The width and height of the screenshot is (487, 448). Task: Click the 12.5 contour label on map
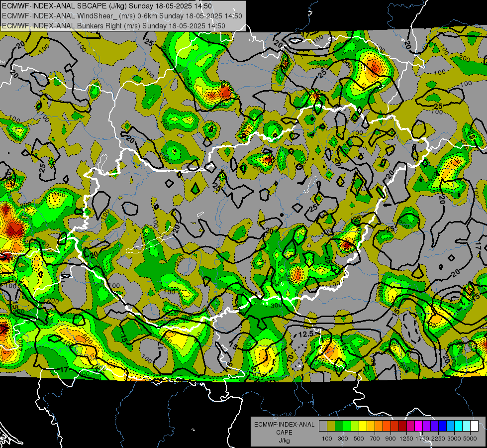(x=305, y=335)
